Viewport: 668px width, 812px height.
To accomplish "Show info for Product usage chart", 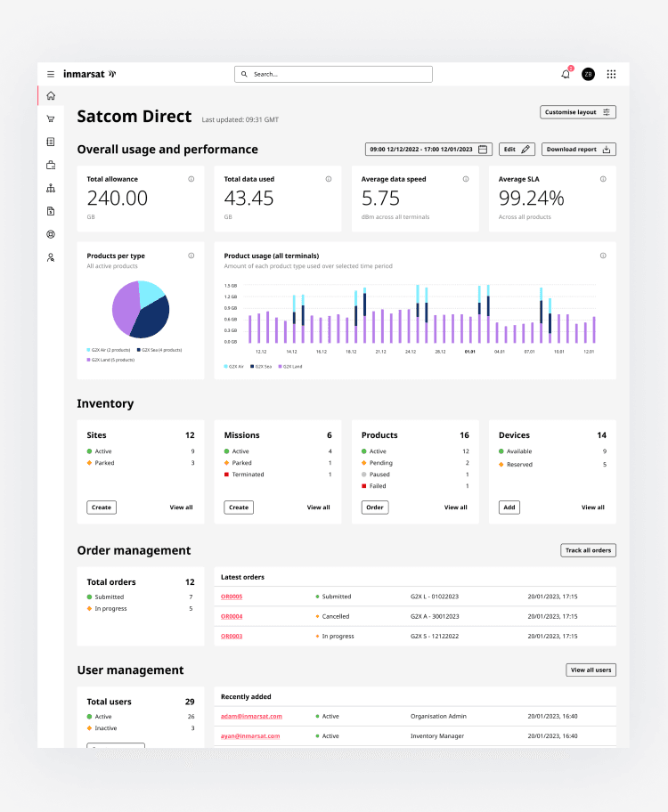I will coord(603,256).
